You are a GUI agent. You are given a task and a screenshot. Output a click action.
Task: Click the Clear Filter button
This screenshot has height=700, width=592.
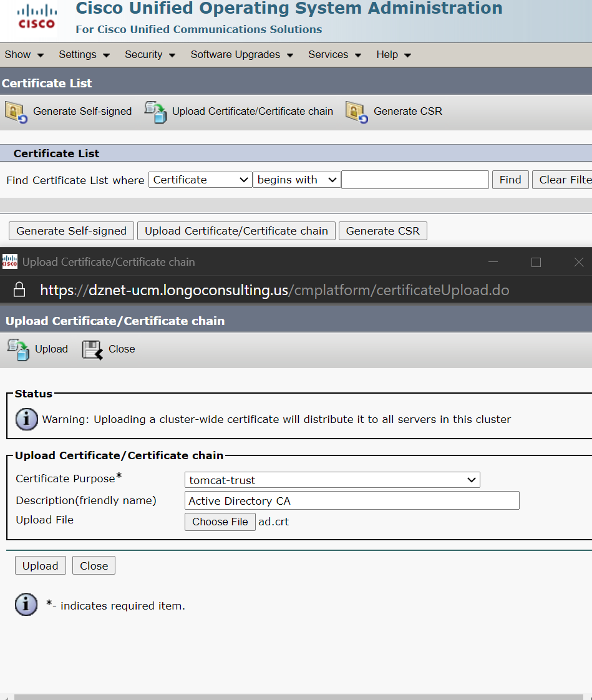click(x=563, y=180)
